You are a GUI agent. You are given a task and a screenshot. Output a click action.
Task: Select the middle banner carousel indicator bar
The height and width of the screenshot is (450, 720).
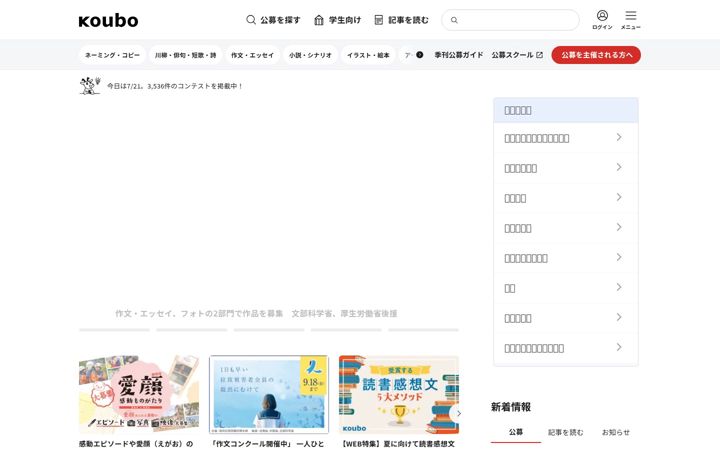coord(269,330)
